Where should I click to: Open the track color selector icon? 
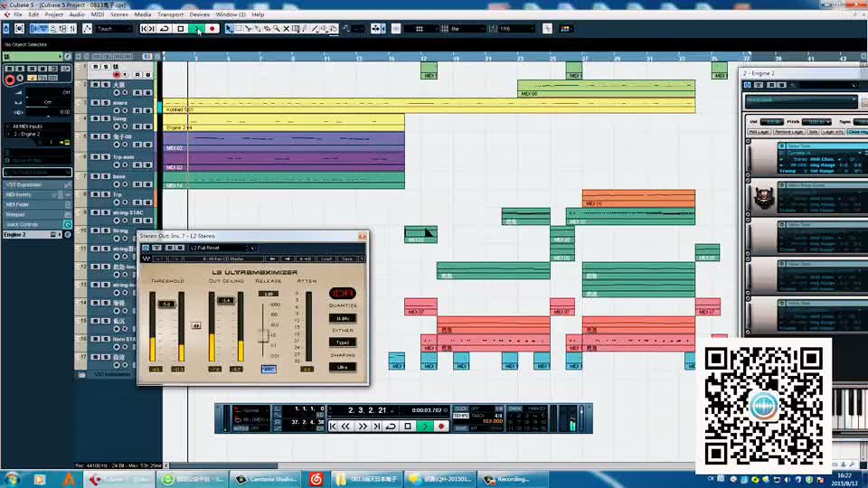point(565,29)
